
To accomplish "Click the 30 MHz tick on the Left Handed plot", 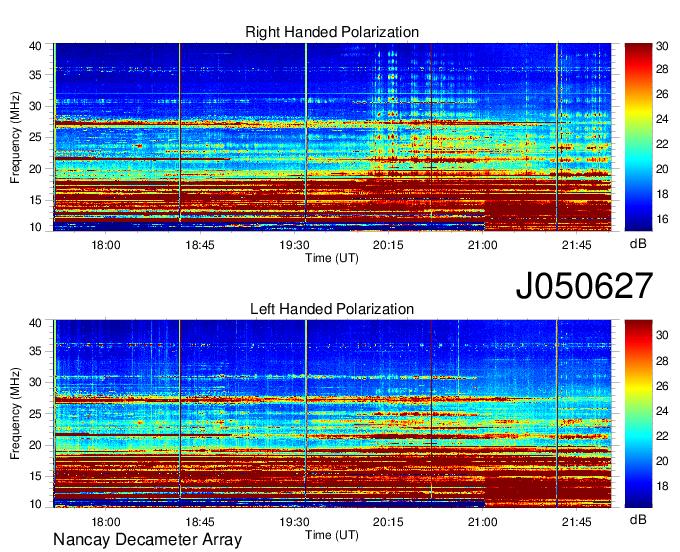I will 35,382.
